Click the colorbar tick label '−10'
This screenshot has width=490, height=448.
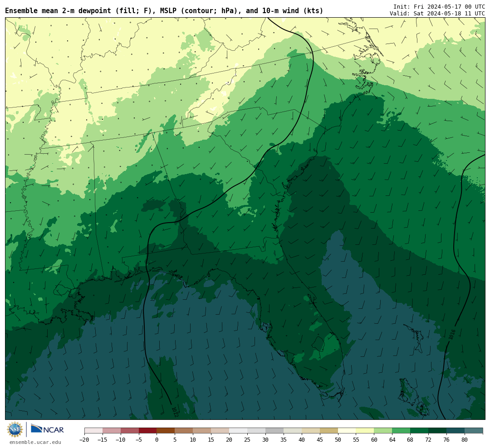point(121,439)
